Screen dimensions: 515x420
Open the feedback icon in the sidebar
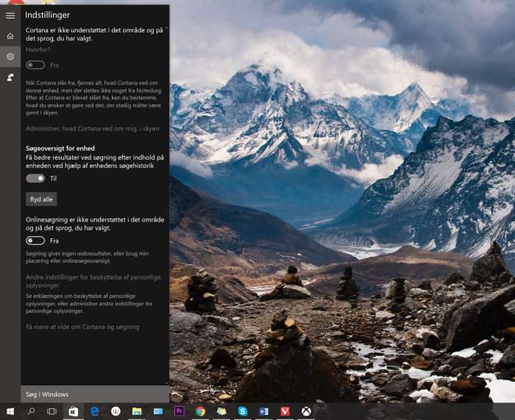click(10, 77)
